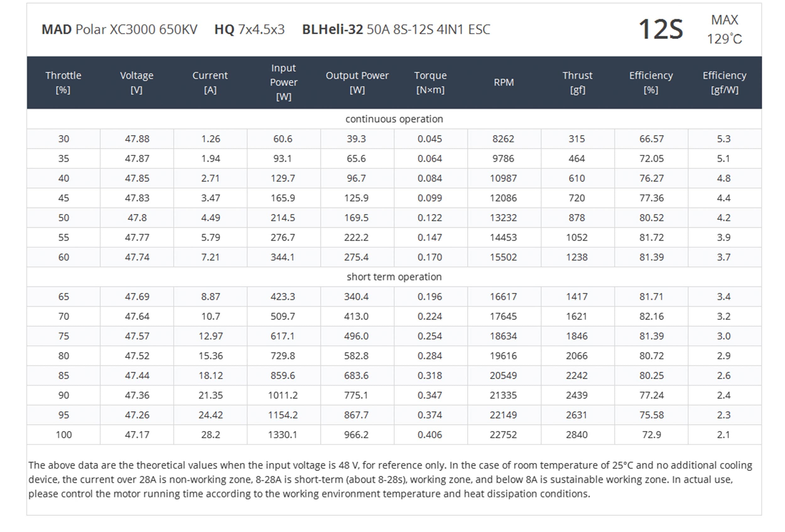Select the thrust cell showing 2840
785x532 pixels.
tap(577, 435)
